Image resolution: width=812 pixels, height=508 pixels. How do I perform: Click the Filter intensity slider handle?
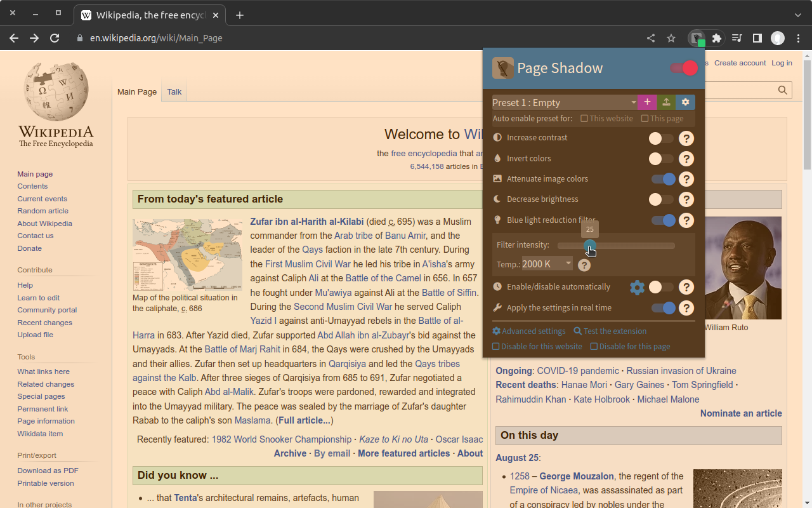click(589, 246)
